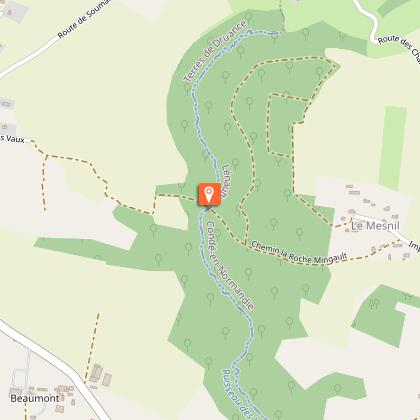This screenshot has width=420, height=420.
Task: Click the Imp road label at right edge
Action: [414, 247]
